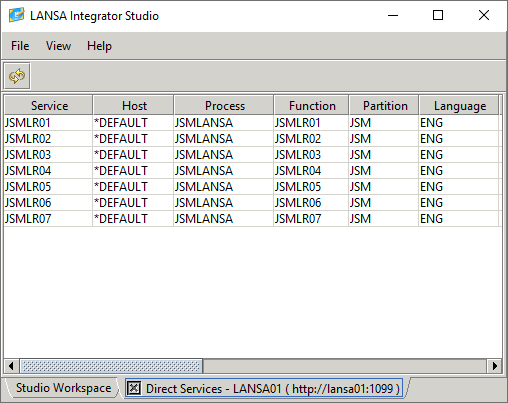Click the Partition column header

coord(384,106)
